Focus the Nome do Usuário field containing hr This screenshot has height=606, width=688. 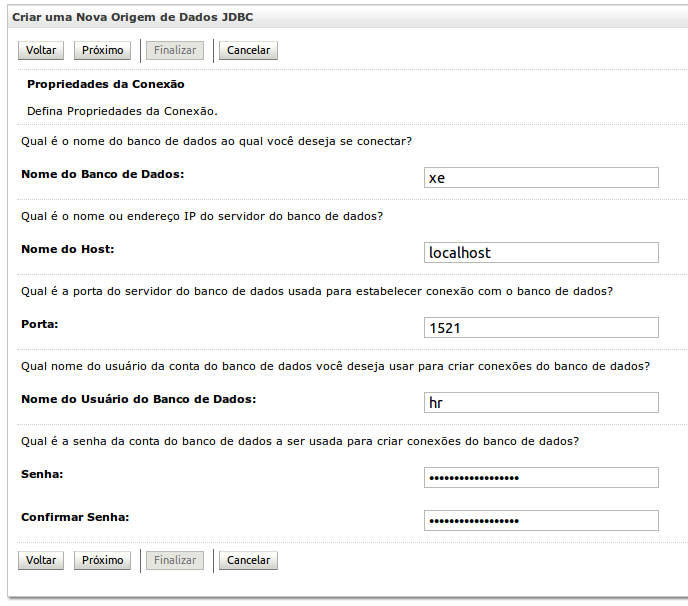click(541, 403)
